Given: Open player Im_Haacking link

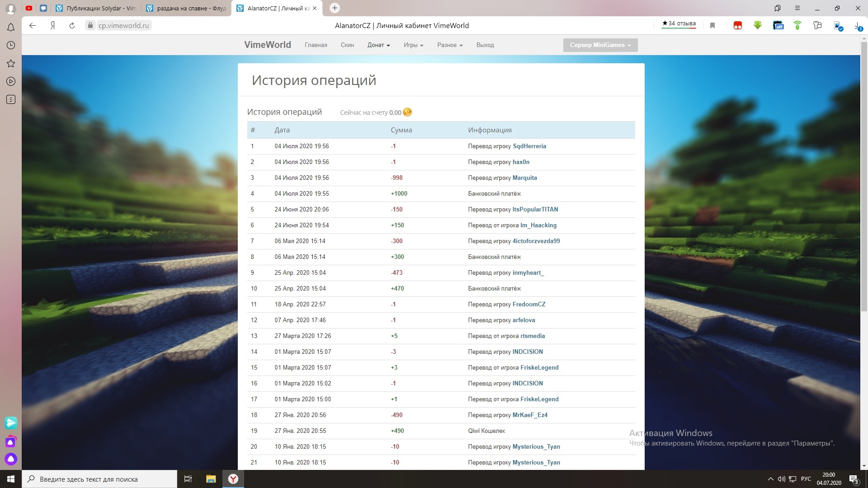Looking at the screenshot, I should click(x=538, y=225).
